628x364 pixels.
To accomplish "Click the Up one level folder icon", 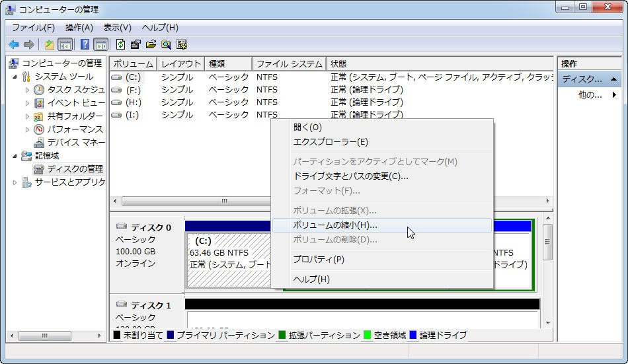I will pos(50,44).
